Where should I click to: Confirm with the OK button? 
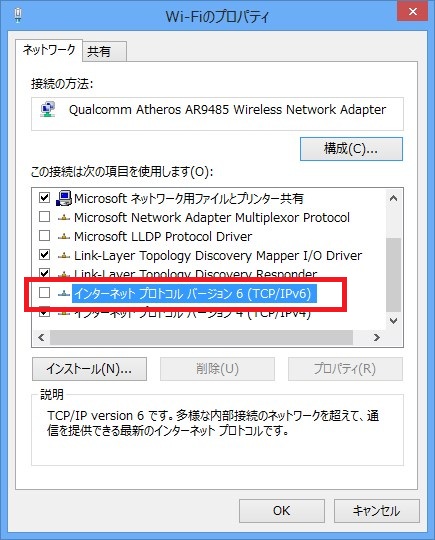coord(282,511)
